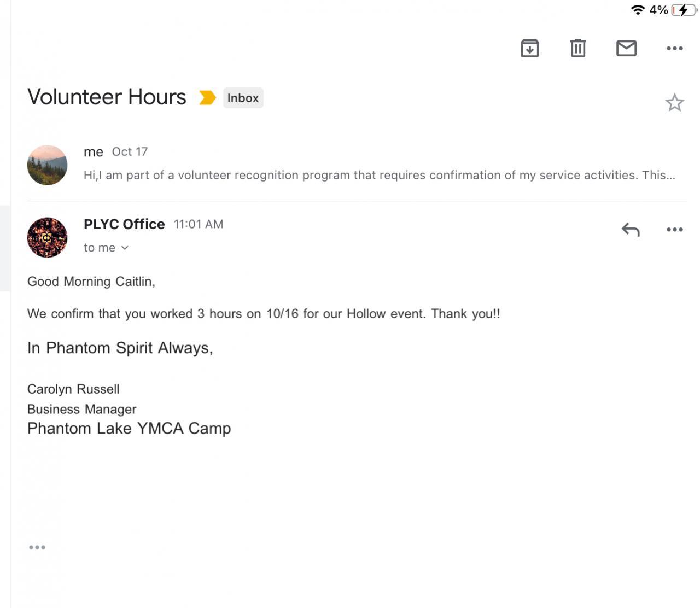
Task: Open more options for PLYC Office message
Action: [x=674, y=230]
